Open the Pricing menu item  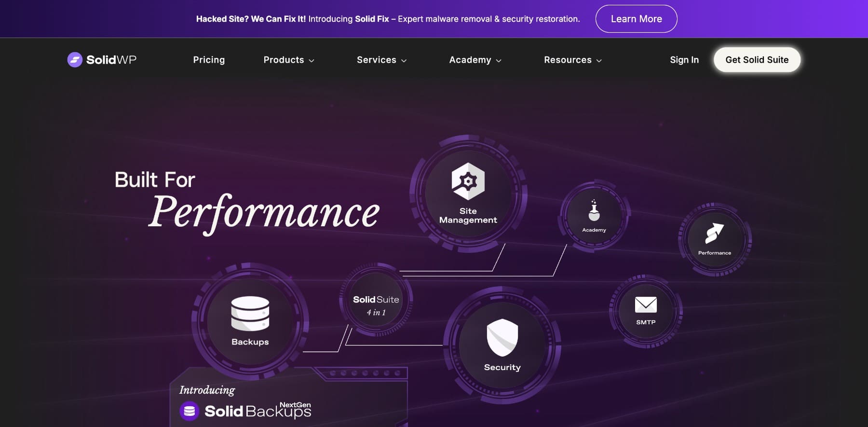(x=209, y=60)
